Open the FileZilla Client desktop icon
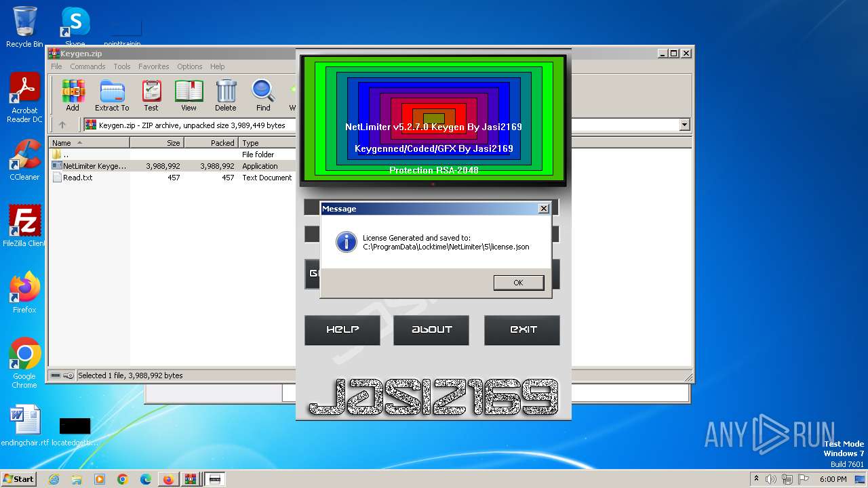The height and width of the screenshot is (488, 868). point(24,226)
